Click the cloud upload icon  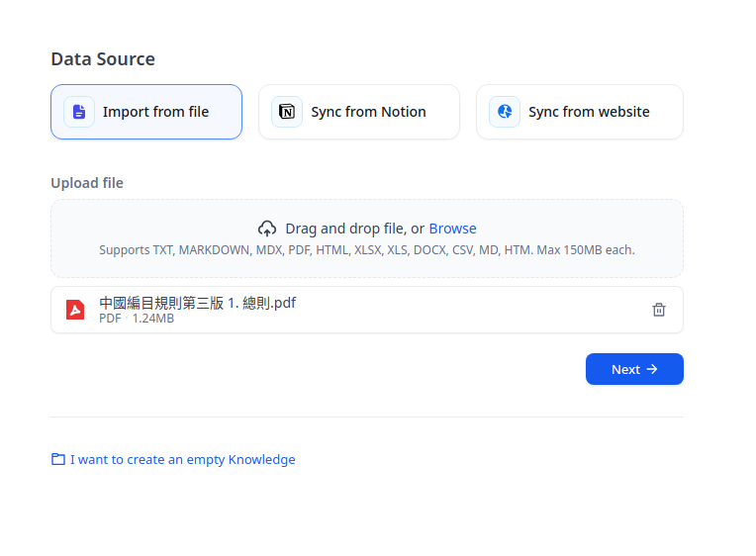pos(267,229)
